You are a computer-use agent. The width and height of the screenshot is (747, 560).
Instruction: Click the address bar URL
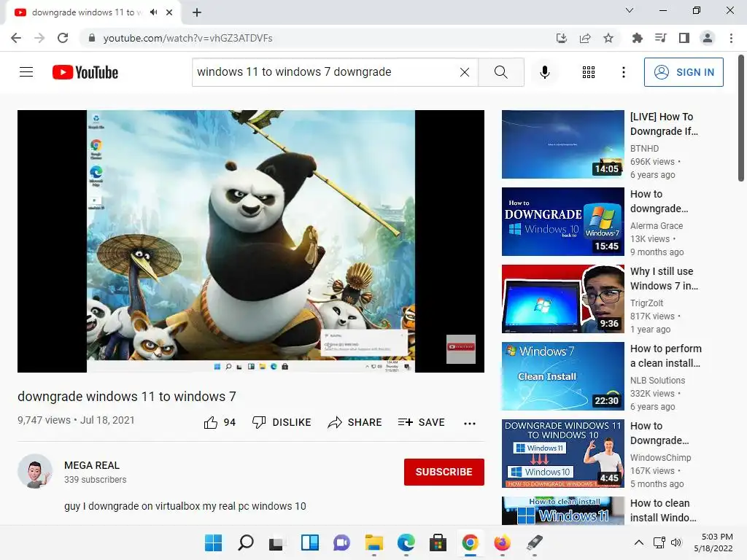click(x=187, y=38)
